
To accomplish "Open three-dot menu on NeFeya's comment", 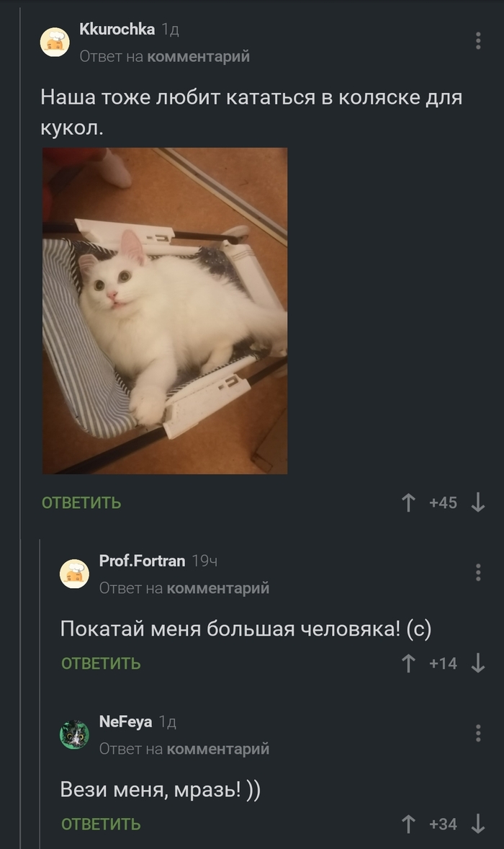I will tap(478, 733).
